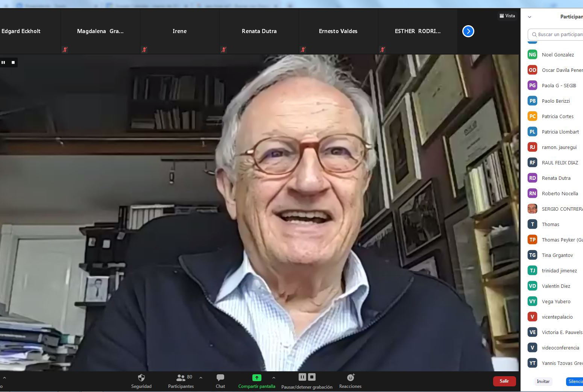Click the Buscar un participante search field
583x392 pixels.
pos(559,34)
